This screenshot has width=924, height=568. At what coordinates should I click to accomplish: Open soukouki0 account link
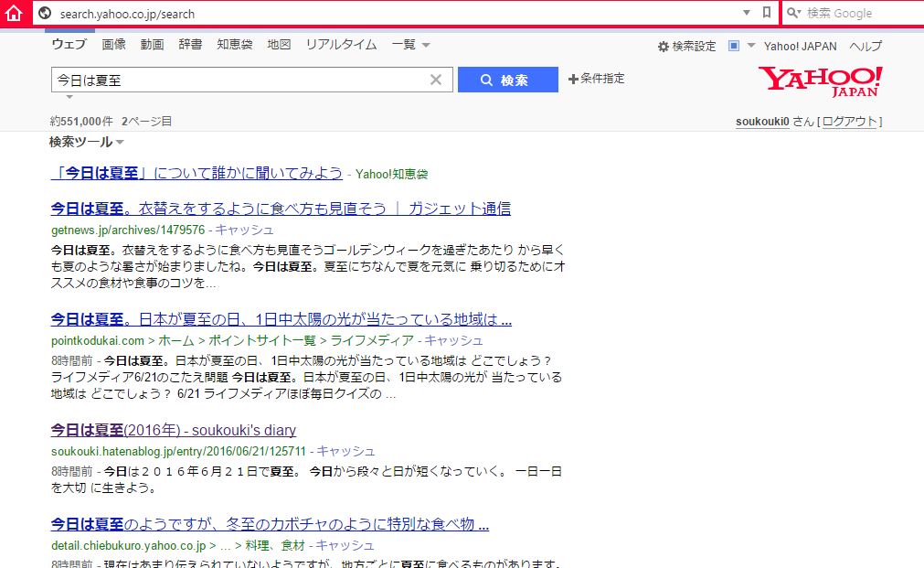(x=762, y=122)
